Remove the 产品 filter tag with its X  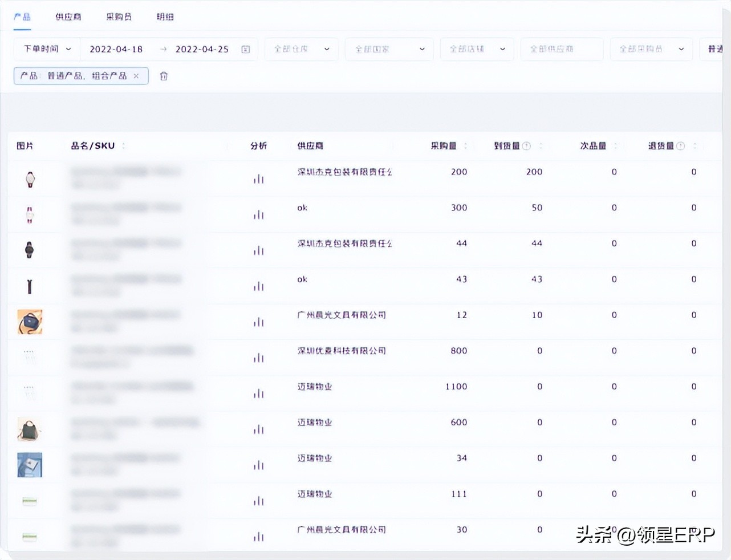pos(136,76)
